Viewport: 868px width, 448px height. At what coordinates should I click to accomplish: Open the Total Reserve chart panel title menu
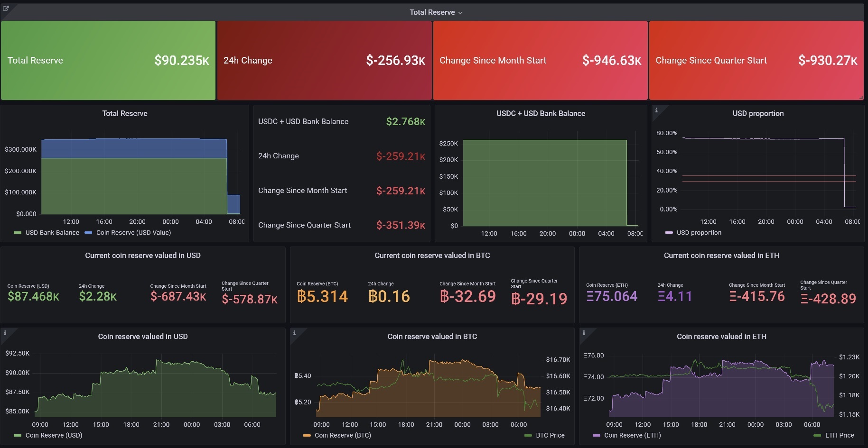point(125,113)
